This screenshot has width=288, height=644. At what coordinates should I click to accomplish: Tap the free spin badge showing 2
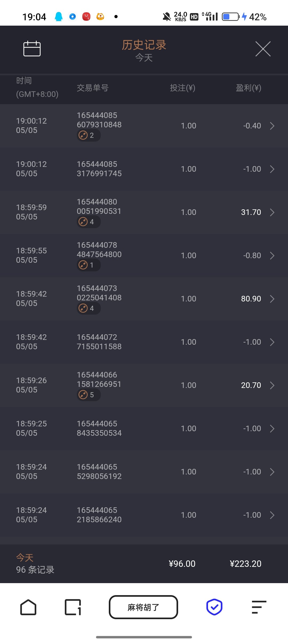(x=89, y=135)
